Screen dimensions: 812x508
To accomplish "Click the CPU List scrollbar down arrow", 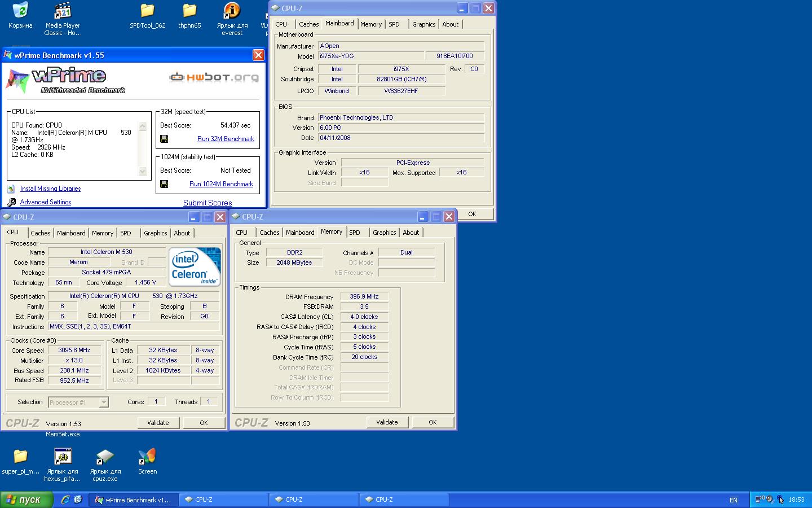I will 143,172.
